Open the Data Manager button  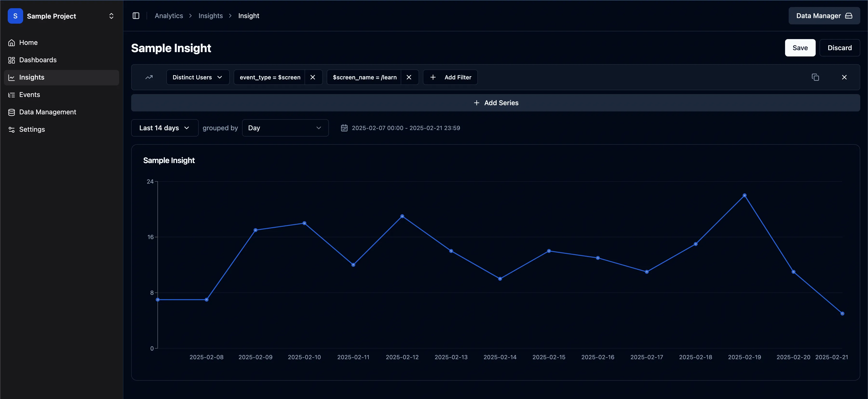pyautogui.click(x=824, y=16)
